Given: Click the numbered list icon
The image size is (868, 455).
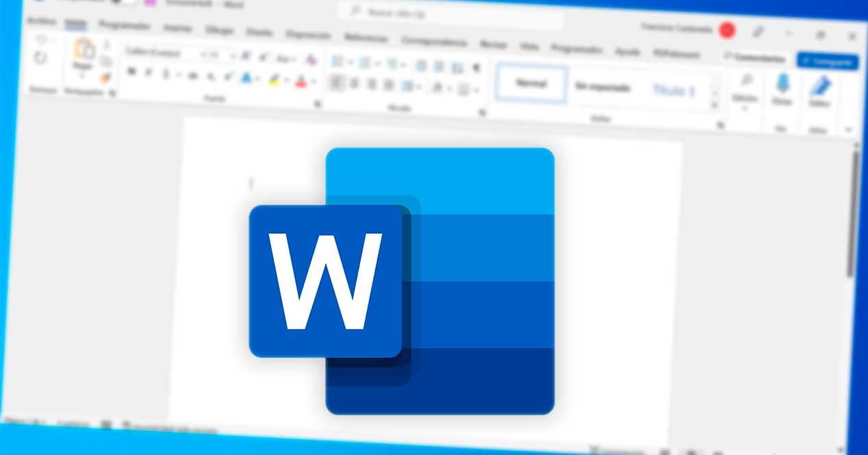Looking at the screenshot, I should [365, 63].
